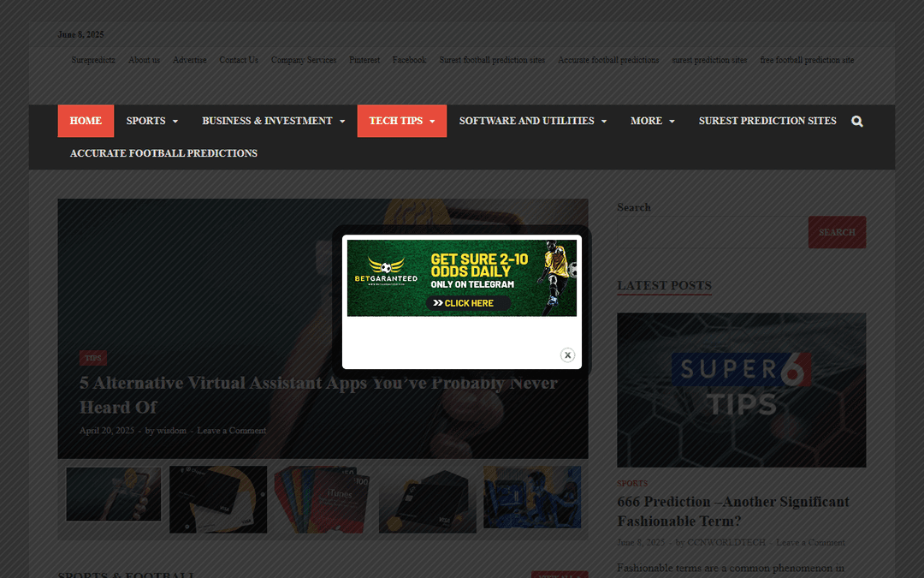
Task: Expand the SPORTS dropdown arrow
Action: 175,122
